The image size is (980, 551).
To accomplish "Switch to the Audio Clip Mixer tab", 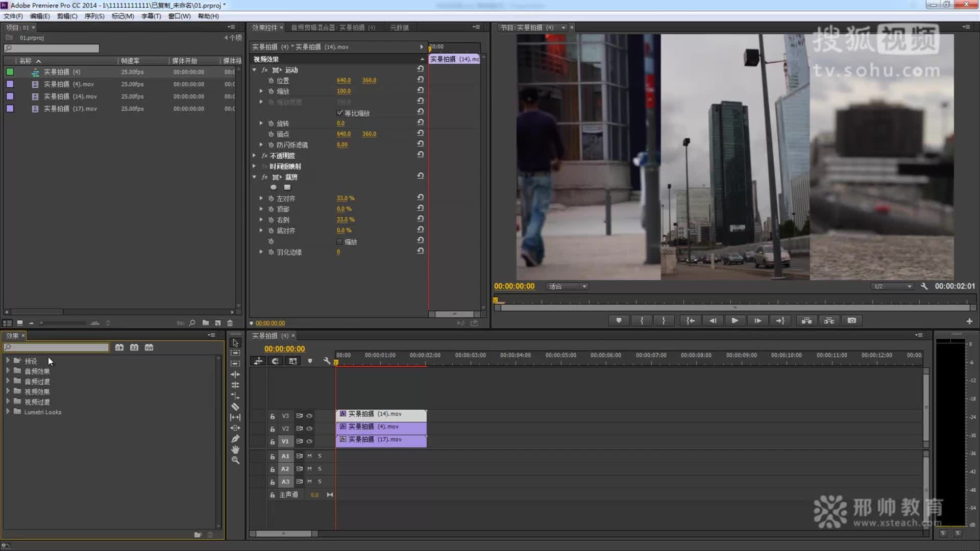I will (333, 28).
